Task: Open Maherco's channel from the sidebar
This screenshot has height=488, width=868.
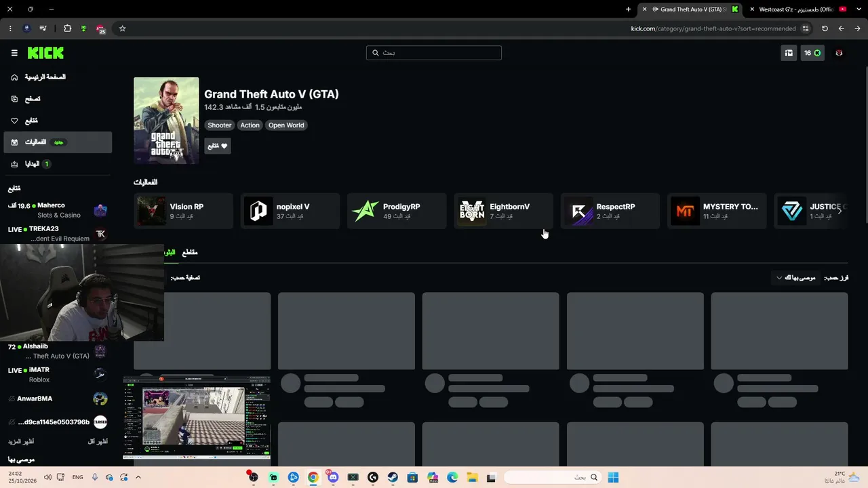Action: [x=58, y=210]
